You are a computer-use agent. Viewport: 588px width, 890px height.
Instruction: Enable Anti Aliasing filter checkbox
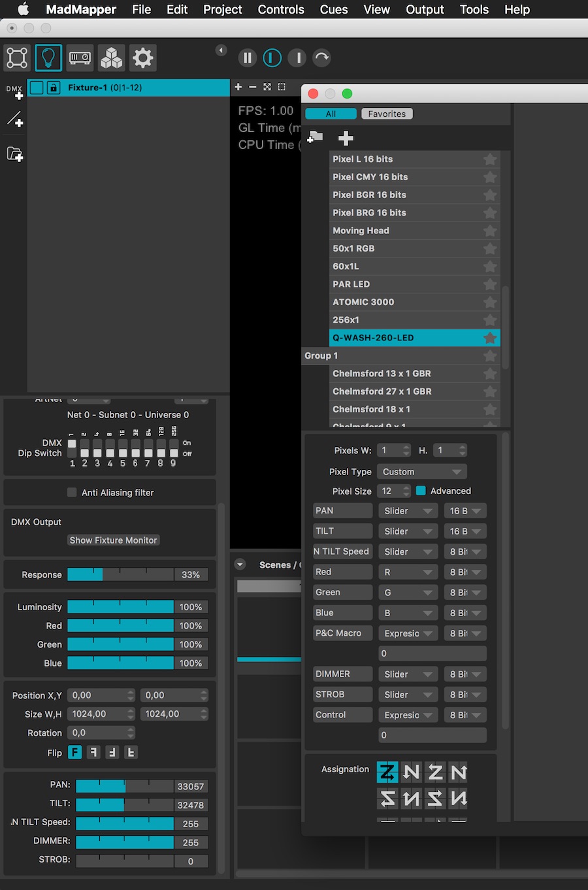pos(72,493)
